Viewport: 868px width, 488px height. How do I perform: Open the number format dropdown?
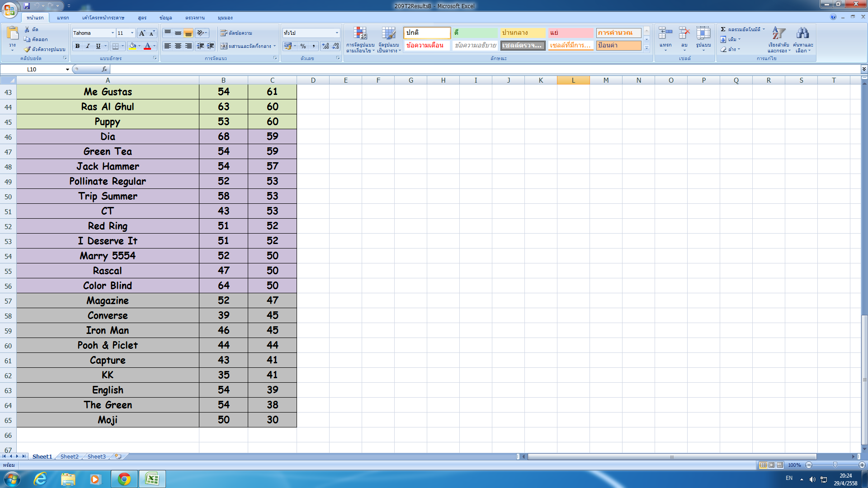tap(337, 33)
